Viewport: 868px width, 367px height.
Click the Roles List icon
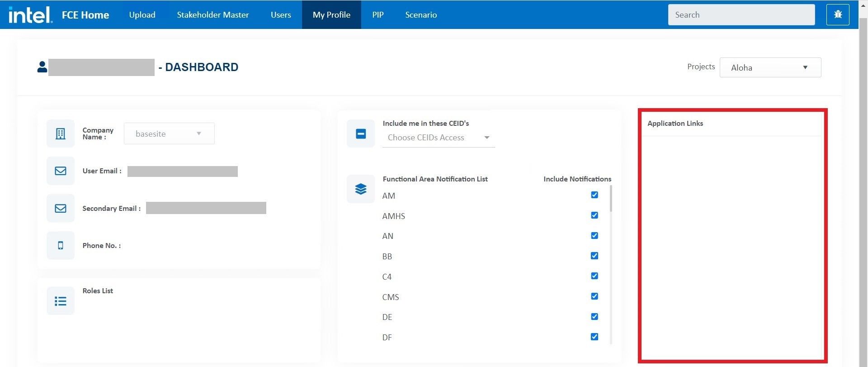click(x=61, y=301)
